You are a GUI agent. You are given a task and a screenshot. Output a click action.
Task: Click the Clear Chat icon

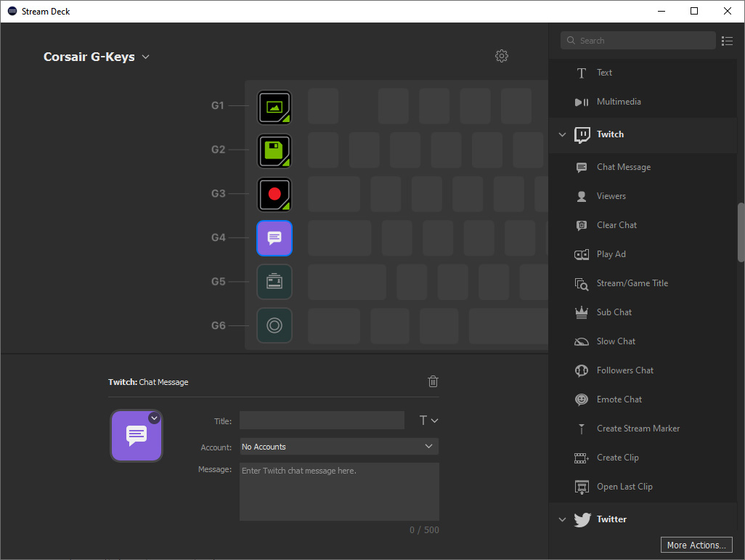pyautogui.click(x=581, y=225)
